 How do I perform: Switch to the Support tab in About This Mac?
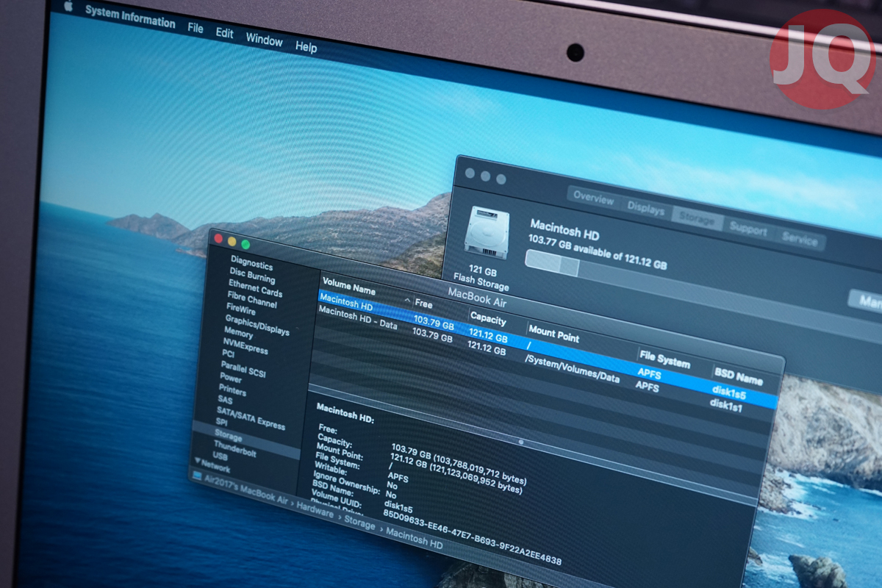[747, 229]
